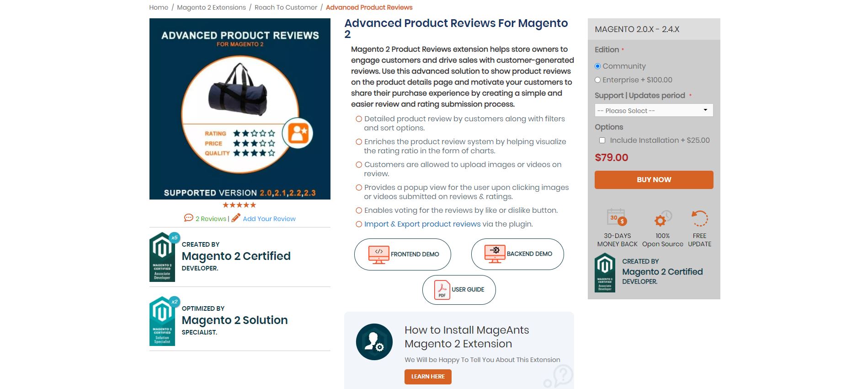The image size is (868, 389).
Task: Click the Magento 2 Solution heading text
Action: [234, 320]
